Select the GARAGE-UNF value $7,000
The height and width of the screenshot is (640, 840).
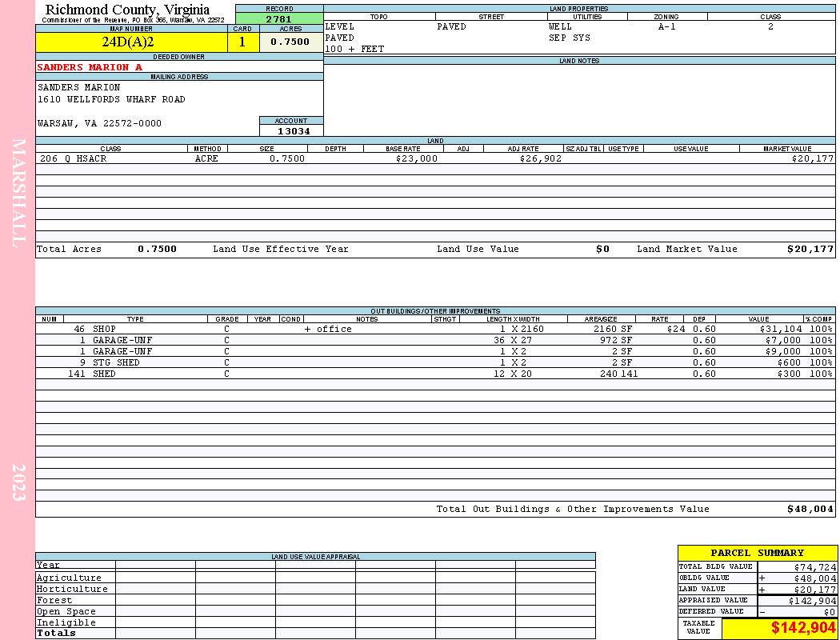783,340
